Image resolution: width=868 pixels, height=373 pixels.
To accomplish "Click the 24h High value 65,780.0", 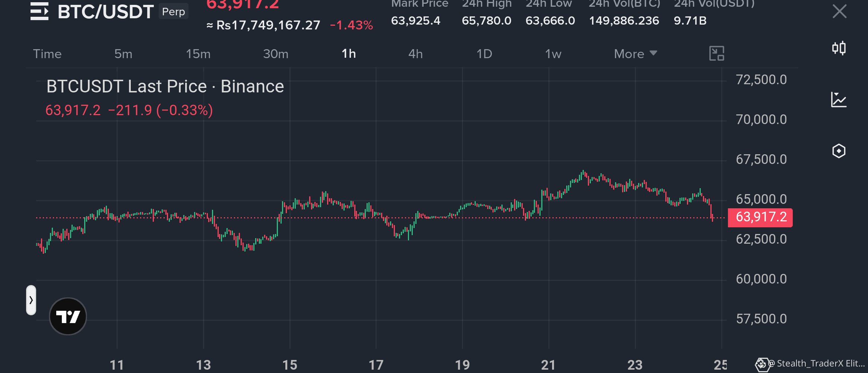I will (487, 20).
